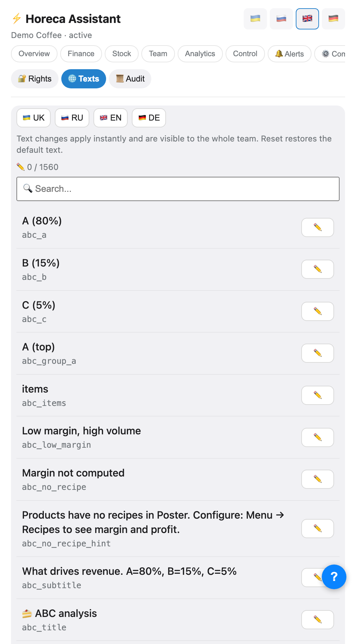Screen dimensions: 356x644
Task: Click the Search texts input field
Action: [x=178, y=189]
